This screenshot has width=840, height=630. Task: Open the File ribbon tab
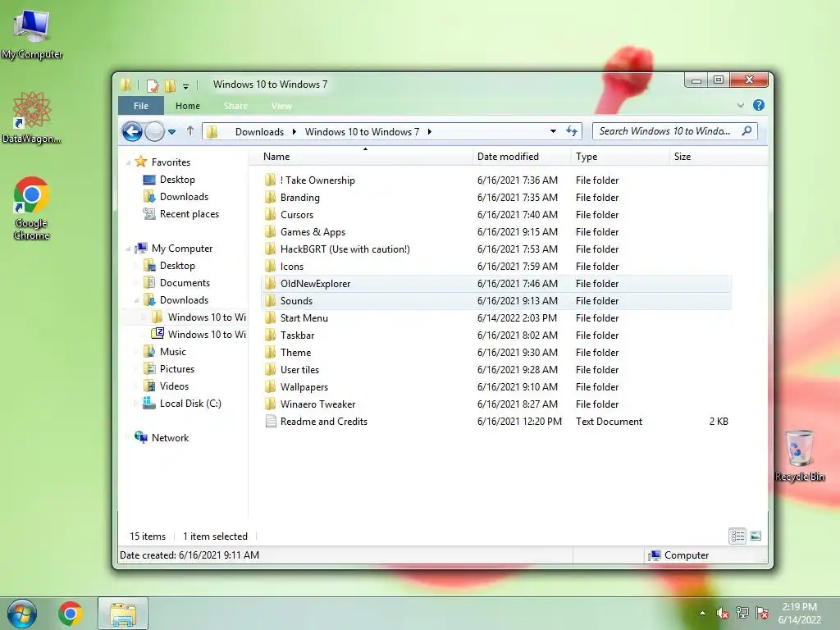[141, 106]
